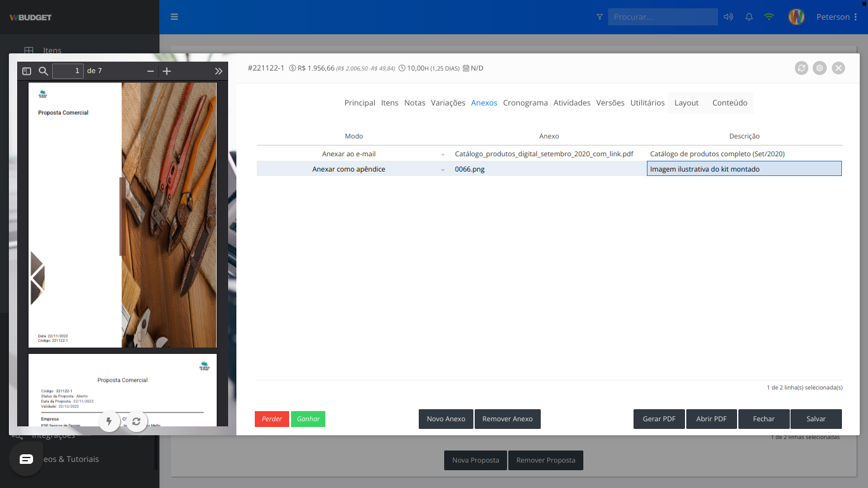868x488 pixels.
Task: Click the Salvar button
Action: 816,419
